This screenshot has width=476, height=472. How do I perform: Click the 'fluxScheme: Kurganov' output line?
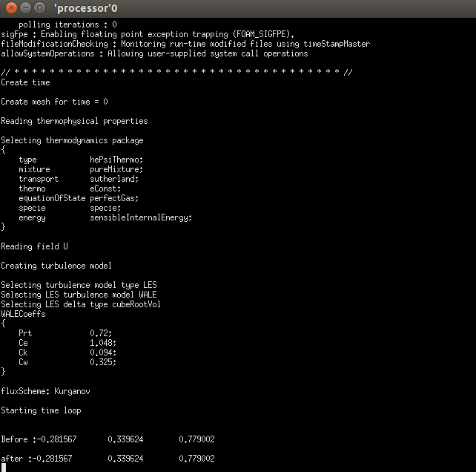click(45, 391)
